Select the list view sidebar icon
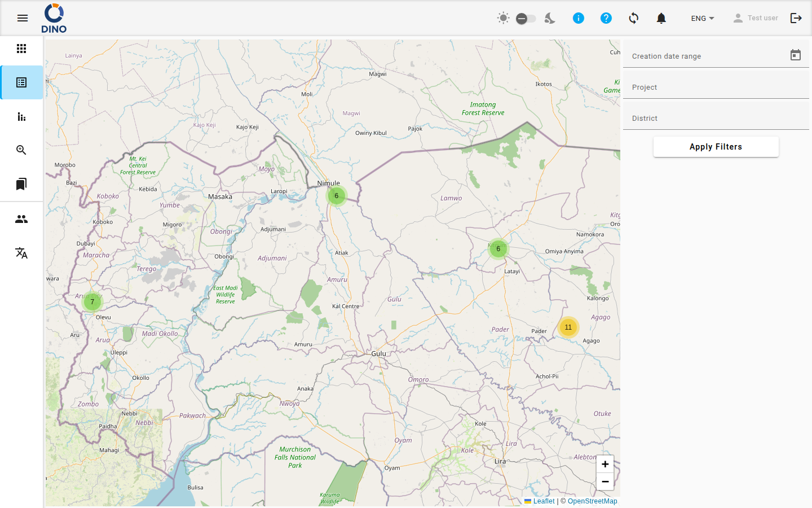The height and width of the screenshot is (508, 812). (21, 82)
